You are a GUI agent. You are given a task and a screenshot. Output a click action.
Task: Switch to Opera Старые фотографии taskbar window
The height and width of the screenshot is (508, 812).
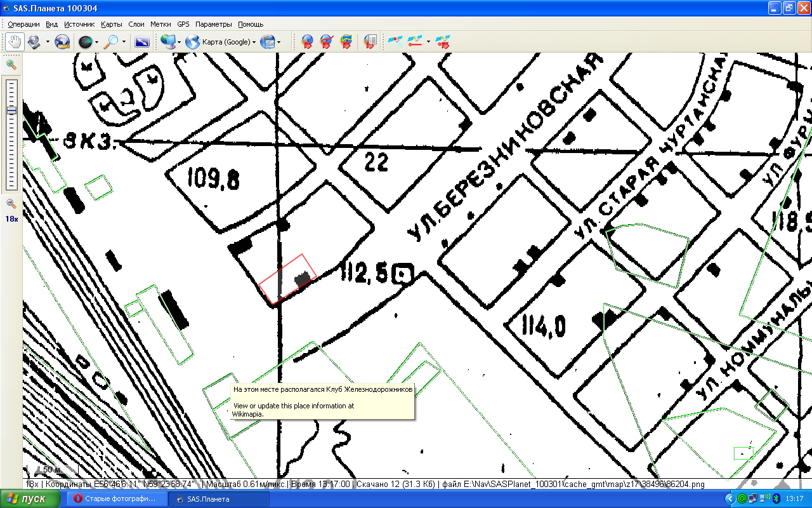(117, 499)
